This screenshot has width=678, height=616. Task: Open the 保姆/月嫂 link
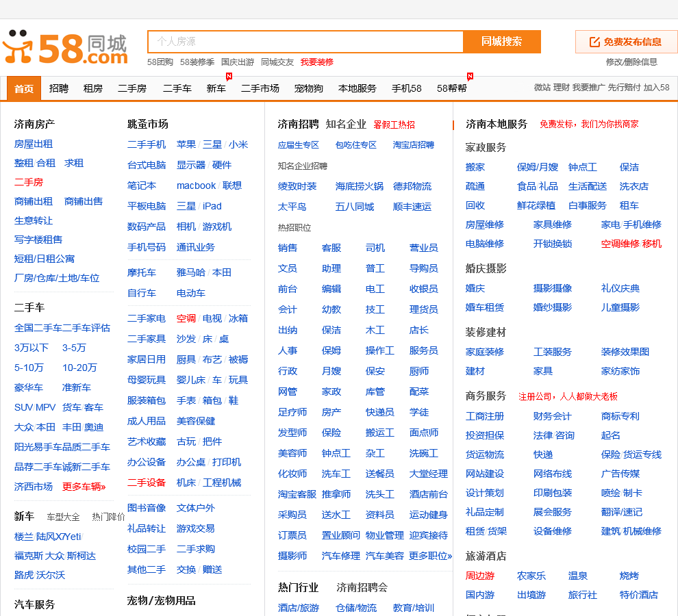point(538,167)
